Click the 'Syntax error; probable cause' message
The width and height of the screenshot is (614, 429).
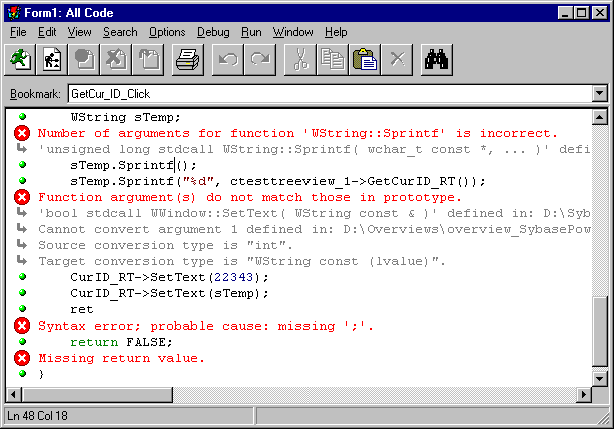pyautogui.click(x=206, y=326)
